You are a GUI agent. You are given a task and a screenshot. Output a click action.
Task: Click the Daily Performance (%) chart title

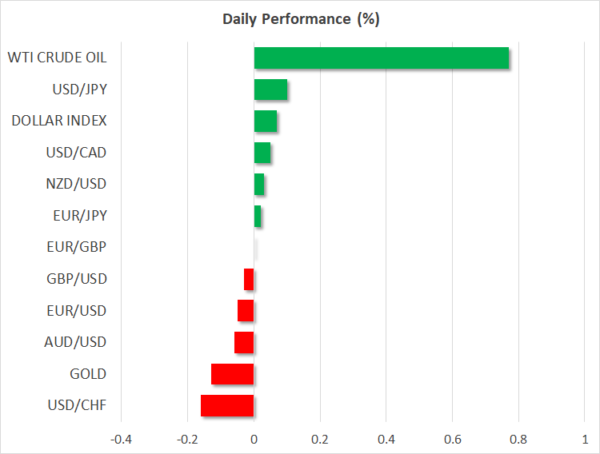coord(300,19)
